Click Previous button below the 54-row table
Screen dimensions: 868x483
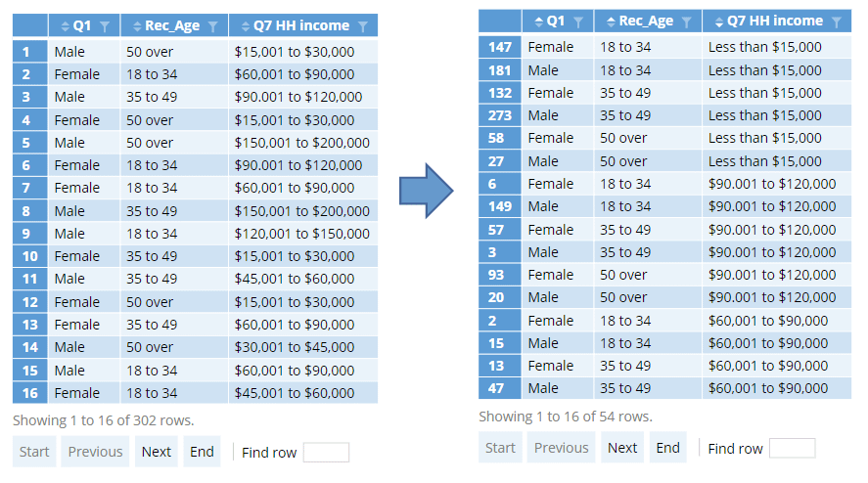pos(562,448)
